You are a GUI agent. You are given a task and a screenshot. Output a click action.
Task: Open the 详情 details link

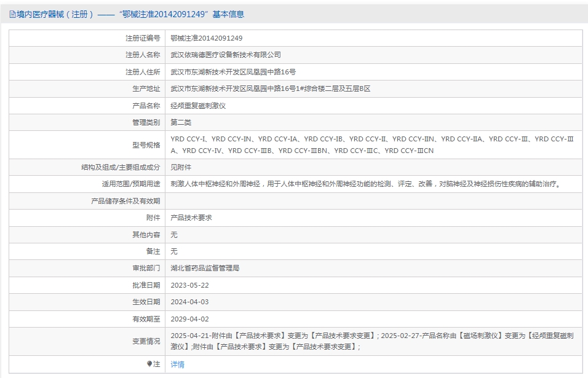point(177,364)
